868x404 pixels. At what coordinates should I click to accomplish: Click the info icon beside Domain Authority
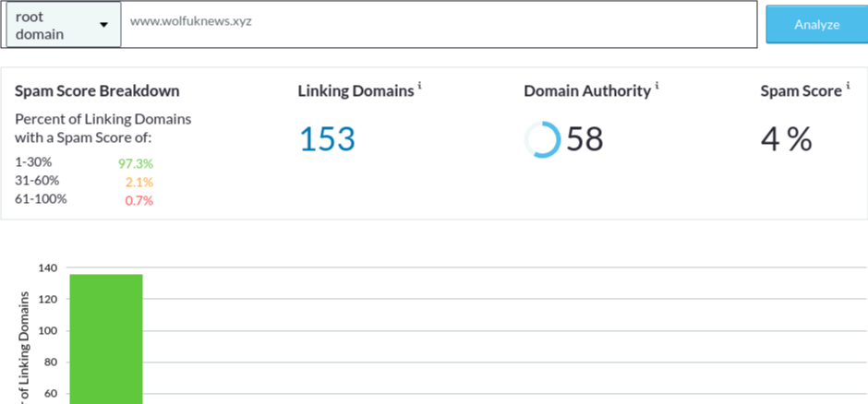[x=657, y=86]
